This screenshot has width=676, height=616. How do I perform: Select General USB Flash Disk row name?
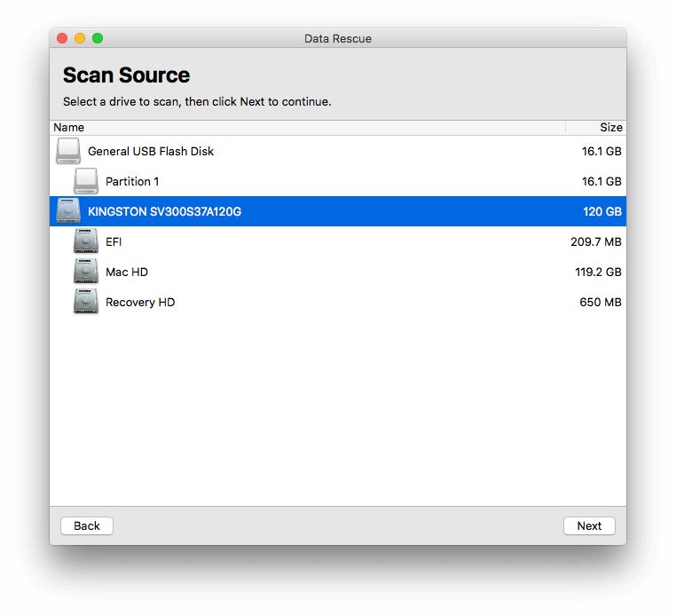[x=151, y=152]
